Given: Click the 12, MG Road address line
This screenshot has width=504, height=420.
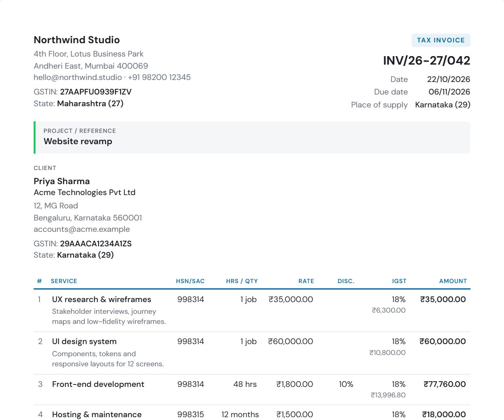Looking at the screenshot, I should coord(56,206).
